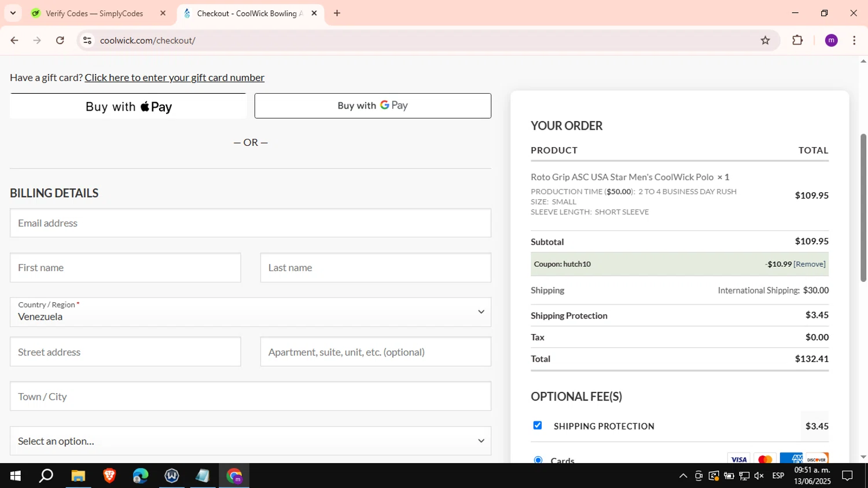Bookmark this page with the star icon
The image size is (868, 488).
(765, 41)
